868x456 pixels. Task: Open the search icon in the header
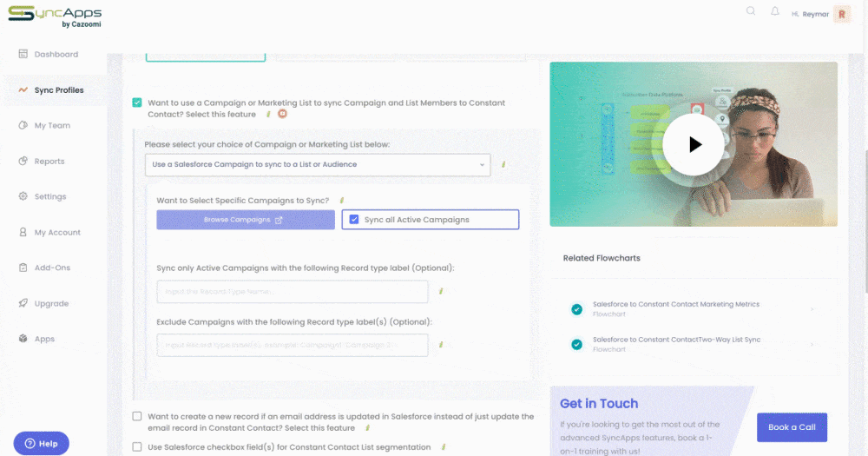(751, 11)
